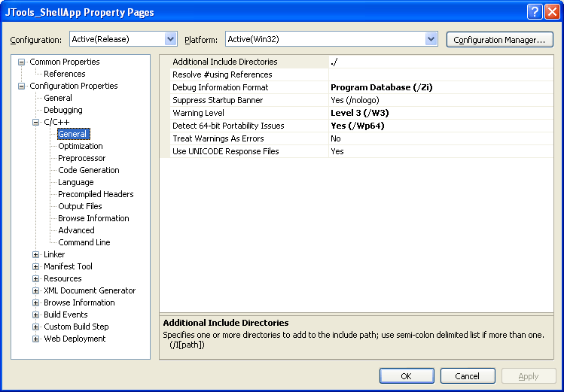Select the Program Database (/Zi) value

(x=441, y=87)
